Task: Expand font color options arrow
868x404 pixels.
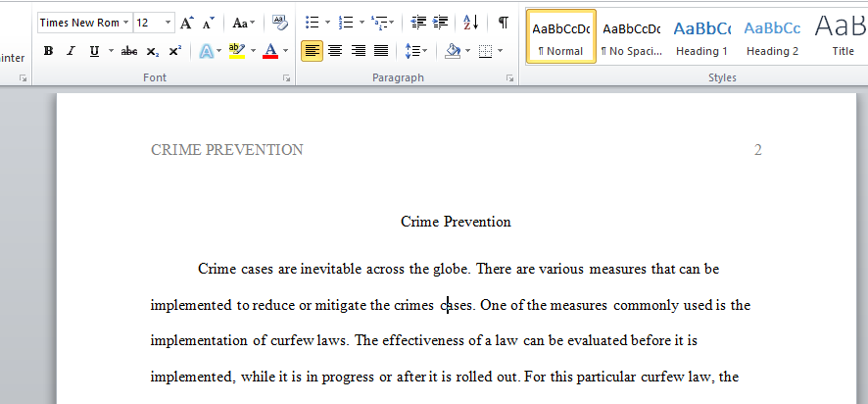Action: tap(286, 52)
